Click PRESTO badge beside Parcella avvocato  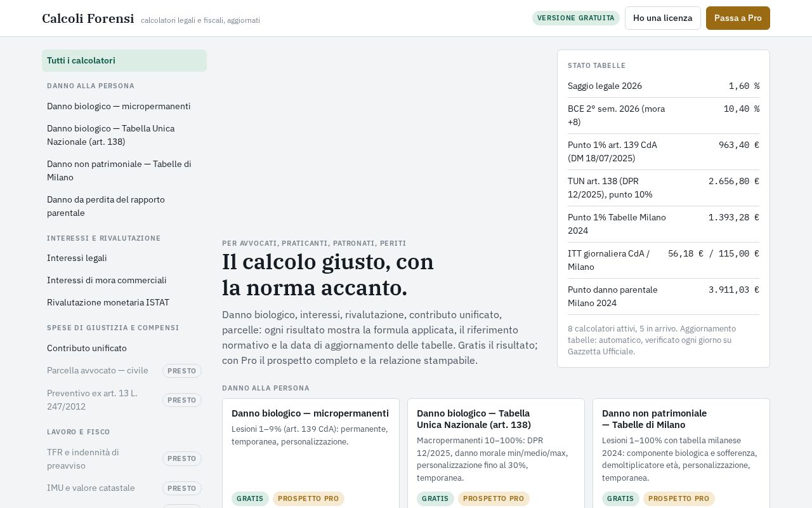click(x=182, y=371)
